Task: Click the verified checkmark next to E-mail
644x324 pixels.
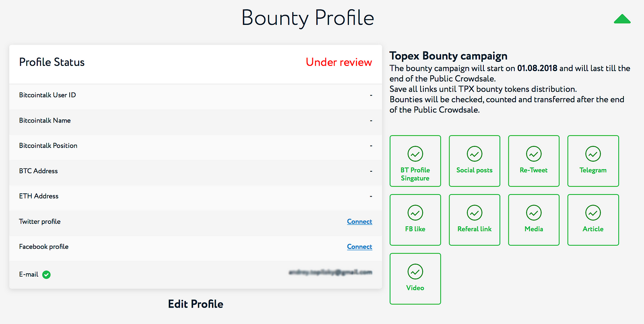Action: [x=46, y=275]
